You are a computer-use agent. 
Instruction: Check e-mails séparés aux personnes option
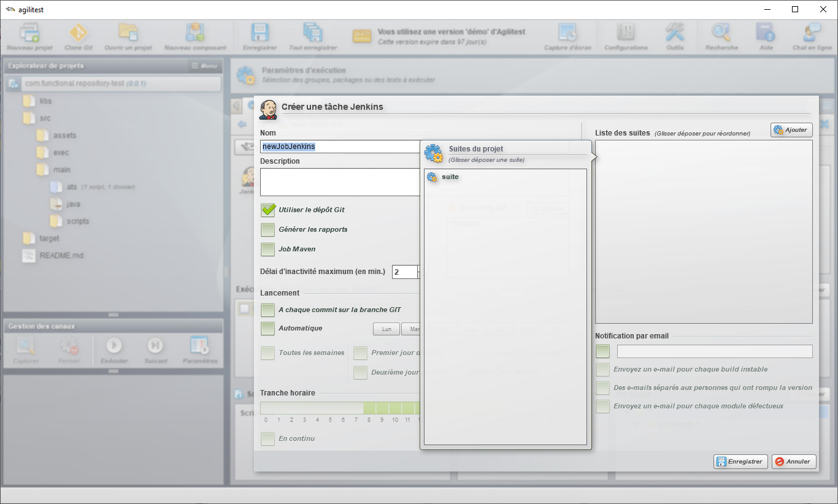pos(603,388)
